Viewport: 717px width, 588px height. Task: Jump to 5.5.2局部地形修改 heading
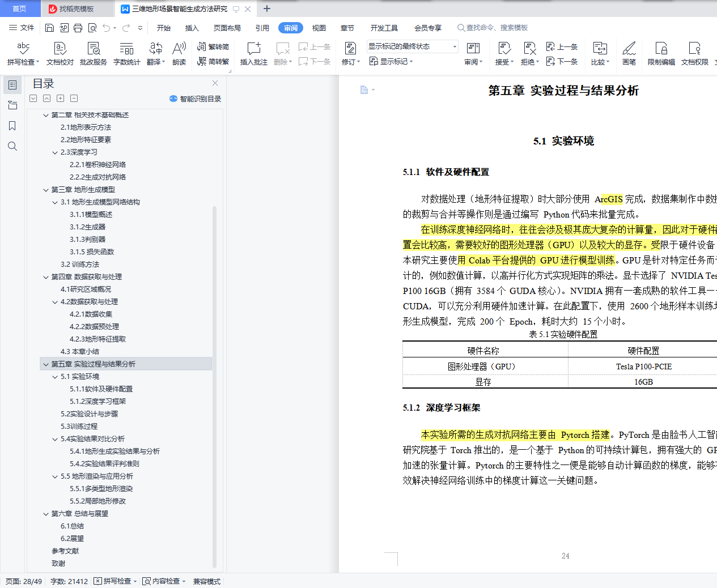coord(98,501)
